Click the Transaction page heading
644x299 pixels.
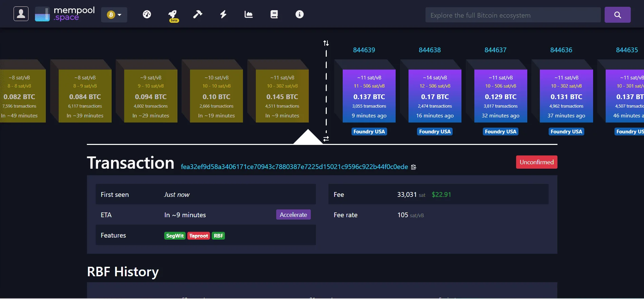click(x=131, y=163)
